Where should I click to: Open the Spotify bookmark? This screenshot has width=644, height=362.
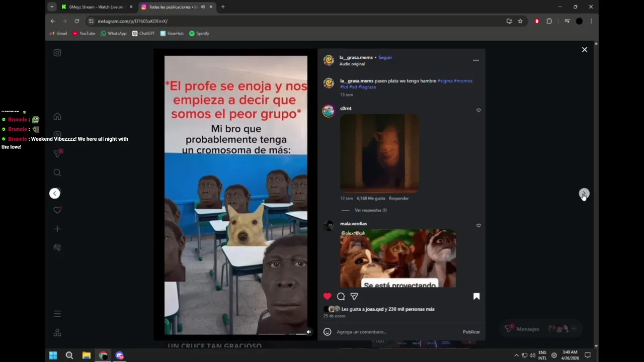[199, 34]
